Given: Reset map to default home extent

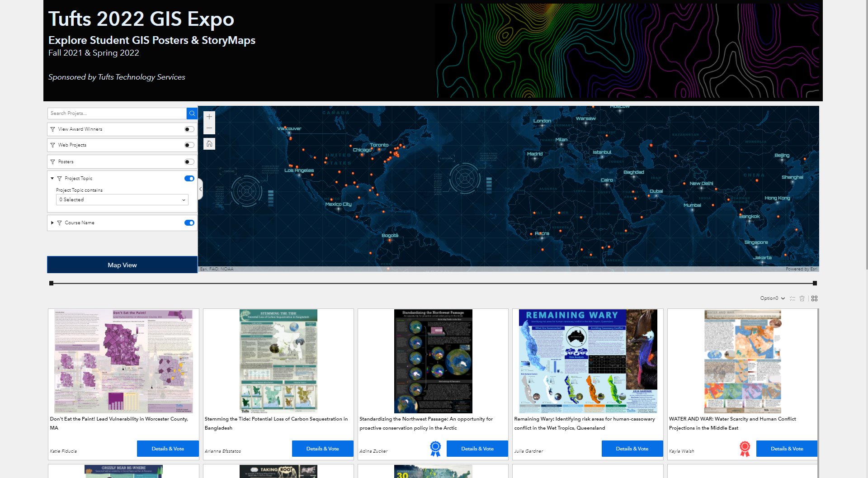Looking at the screenshot, I should (x=209, y=144).
